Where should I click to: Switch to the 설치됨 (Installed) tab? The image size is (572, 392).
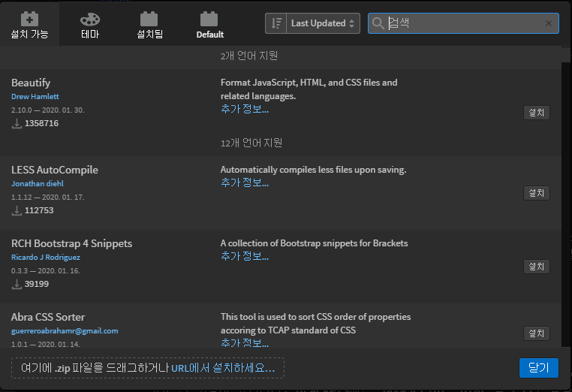149,26
